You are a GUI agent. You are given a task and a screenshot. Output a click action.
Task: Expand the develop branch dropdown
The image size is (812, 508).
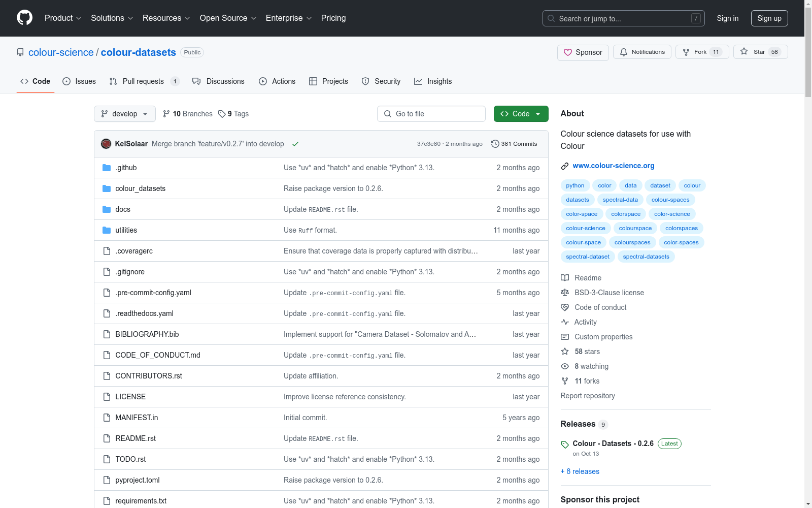click(125, 114)
